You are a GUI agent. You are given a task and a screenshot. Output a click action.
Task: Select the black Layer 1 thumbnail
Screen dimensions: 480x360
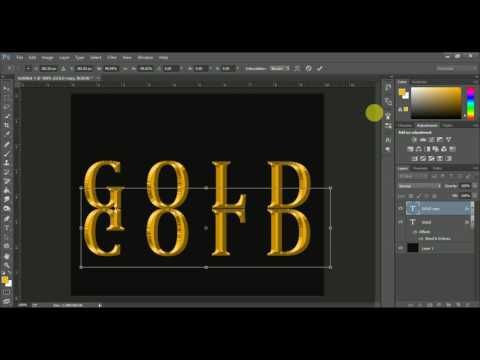(413, 248)
